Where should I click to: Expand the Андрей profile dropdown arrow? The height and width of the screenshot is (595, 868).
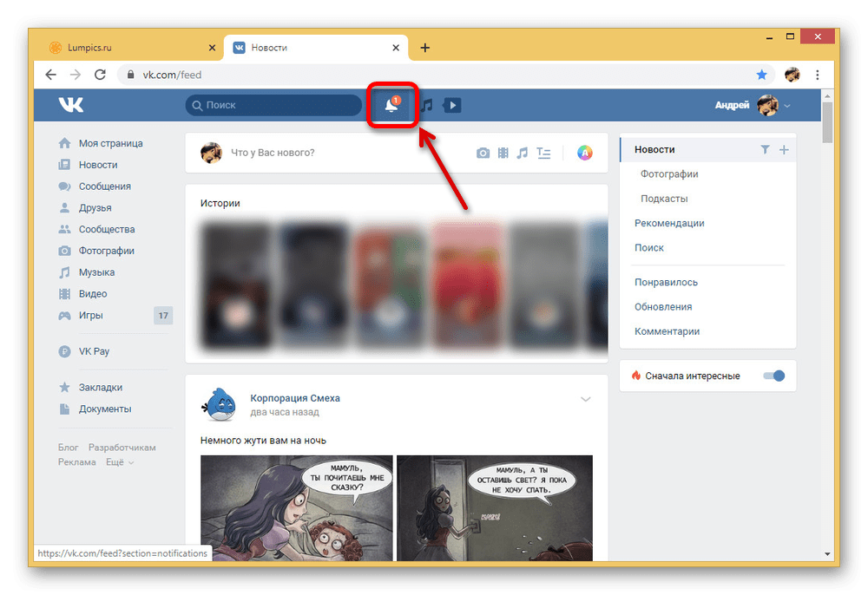[x=787, y=106]
